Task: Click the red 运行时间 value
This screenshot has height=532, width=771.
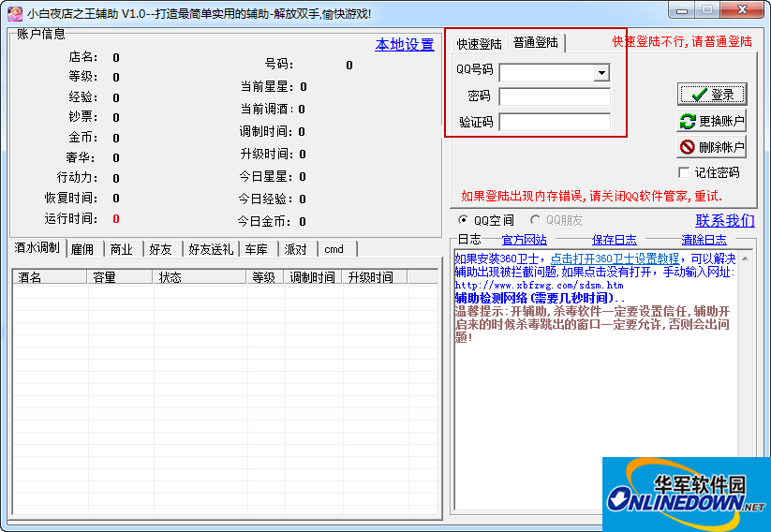Action: point(116,219)
